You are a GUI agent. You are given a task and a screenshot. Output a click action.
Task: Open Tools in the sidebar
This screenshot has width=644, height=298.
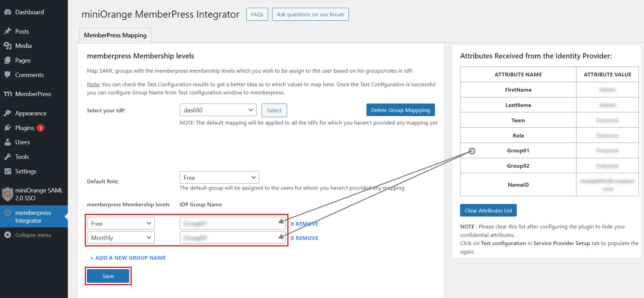tap(22, 156)
